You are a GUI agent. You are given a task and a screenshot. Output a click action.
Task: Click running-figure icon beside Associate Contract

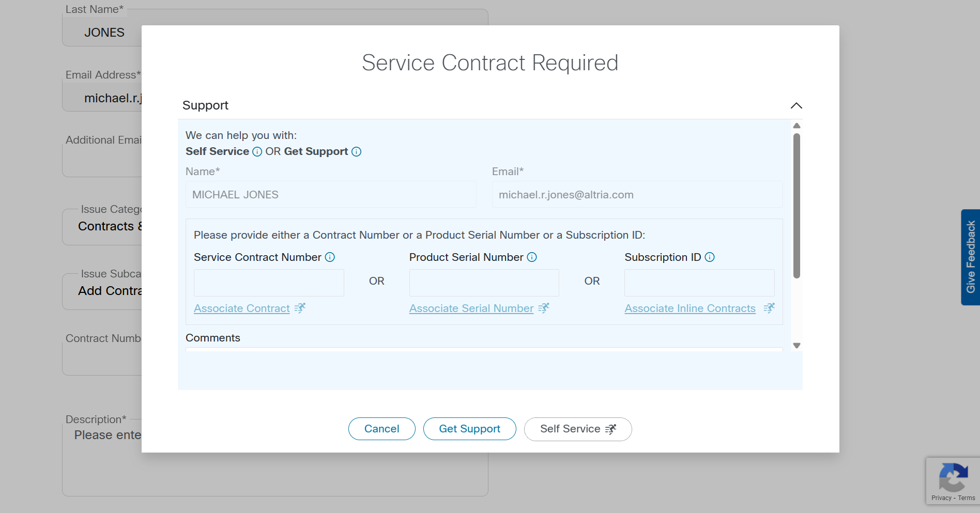[x=300, y=308]
